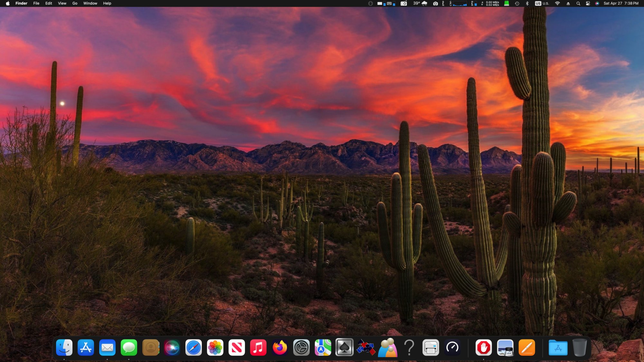Open the Finder application menu
644x362 pixels.
pos(21,3)
